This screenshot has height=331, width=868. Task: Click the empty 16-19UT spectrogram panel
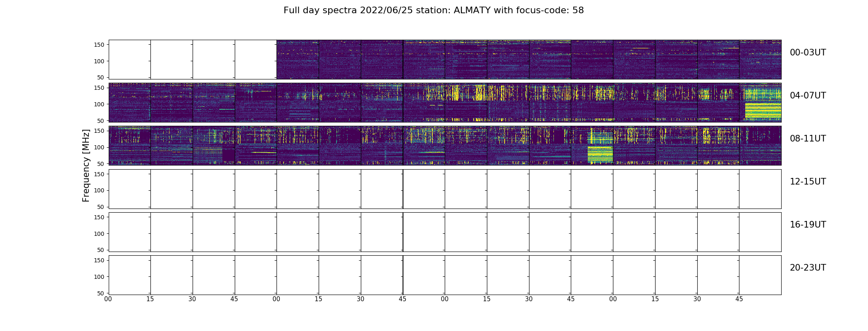[445, 232]
